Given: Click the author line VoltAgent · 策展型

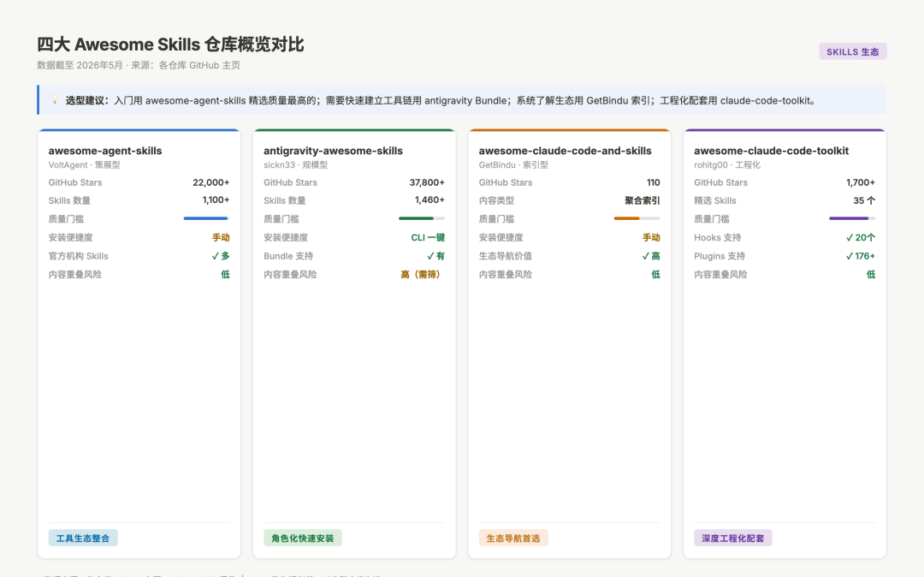Looking at the screenshot, I should pos(84,165).
